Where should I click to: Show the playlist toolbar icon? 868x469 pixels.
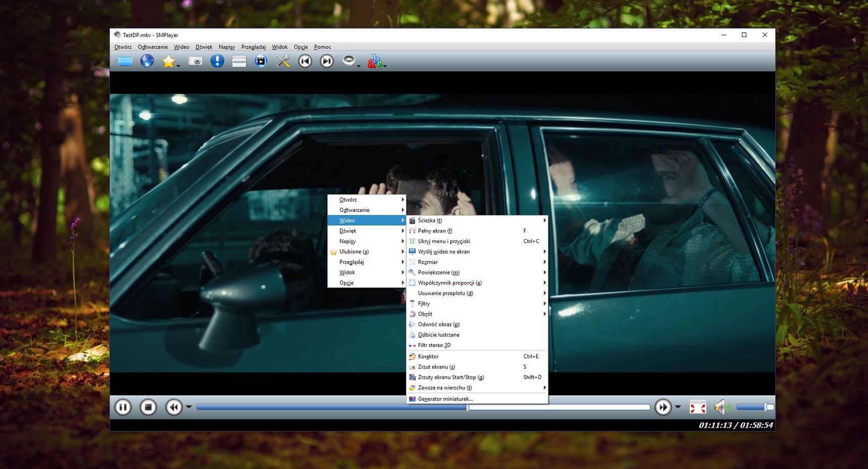239,62
